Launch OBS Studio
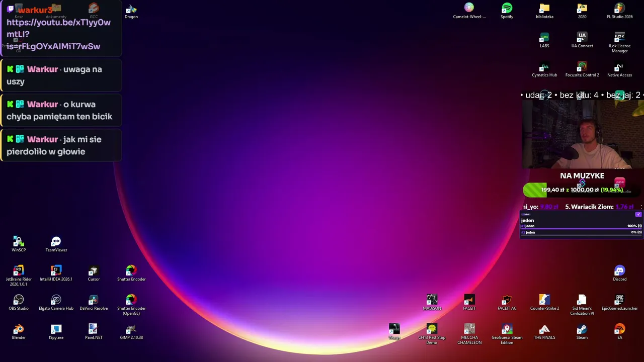Image resolution: width=644 pixels, height=362 pixels. (19, 303)
